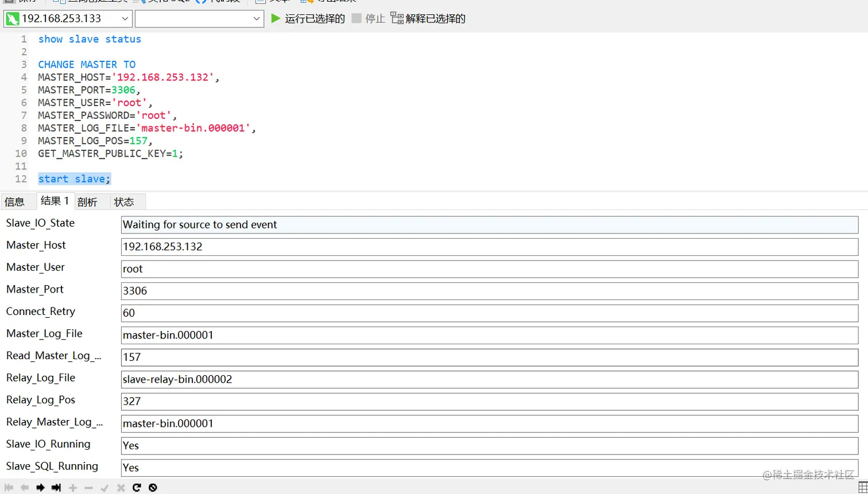Screen dimensions: 868x494
Task: Click the Relay_Log_Pos value 327
Action: point(490,402)
